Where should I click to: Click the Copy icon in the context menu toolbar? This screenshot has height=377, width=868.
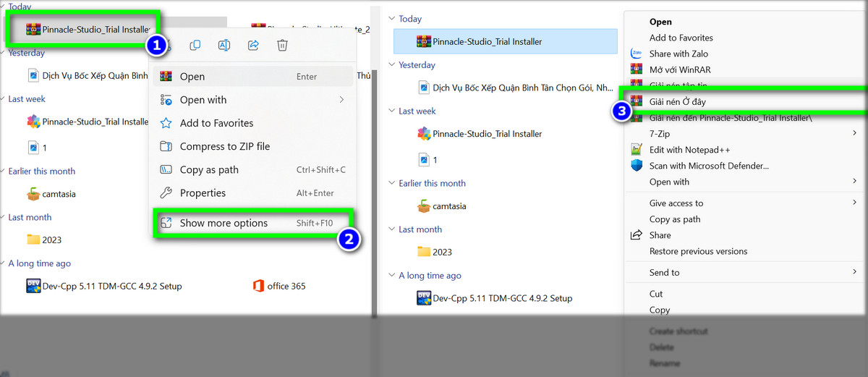pos(195,46)
